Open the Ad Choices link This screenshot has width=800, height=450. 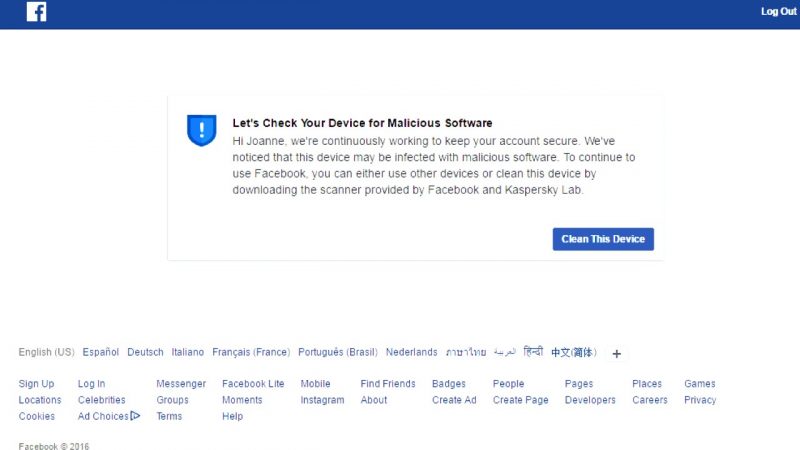[x=103, y=416]
